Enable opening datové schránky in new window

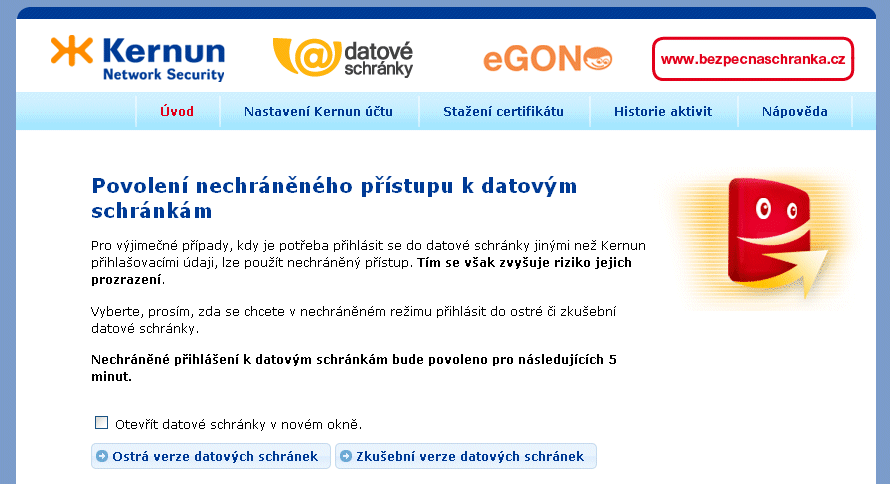101,422
